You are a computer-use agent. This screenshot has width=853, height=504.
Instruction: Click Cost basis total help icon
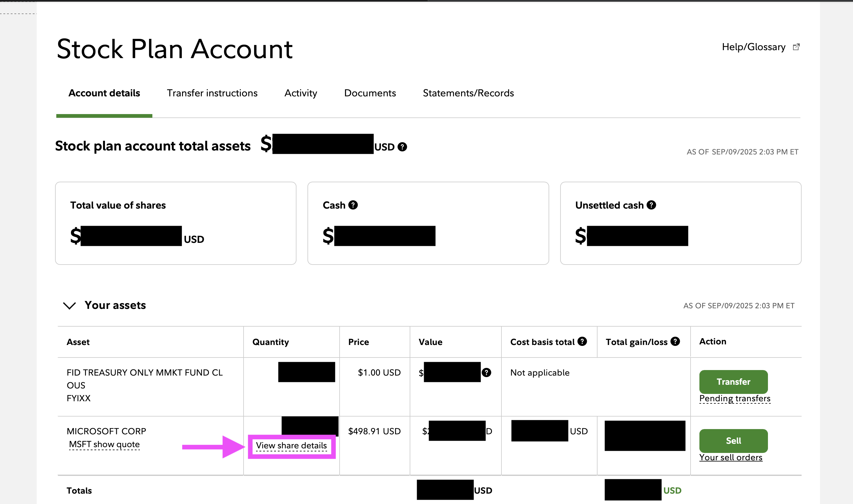(582, 341)
